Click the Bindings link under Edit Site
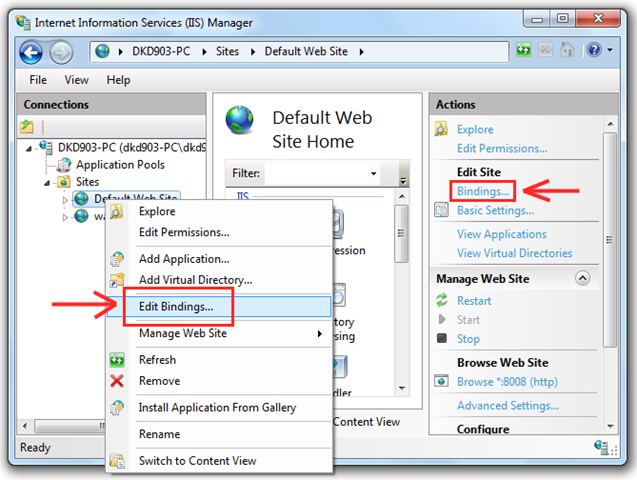Viewport: 637px width, 480px height. click(483, 191)
